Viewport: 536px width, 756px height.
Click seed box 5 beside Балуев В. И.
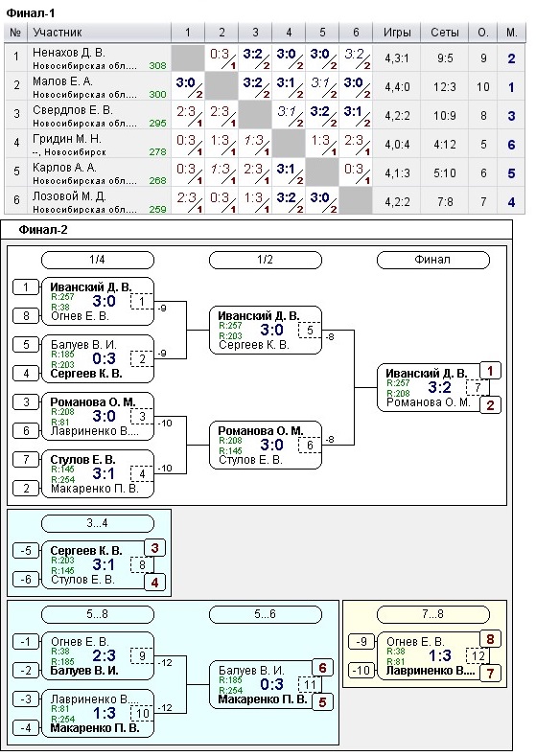click(26, 345)
